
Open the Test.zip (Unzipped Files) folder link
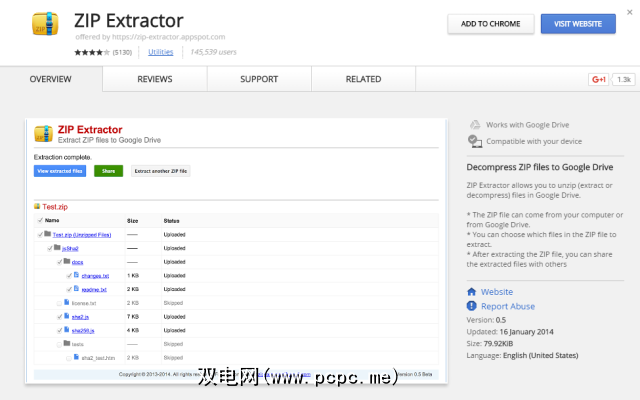point(82,235)
